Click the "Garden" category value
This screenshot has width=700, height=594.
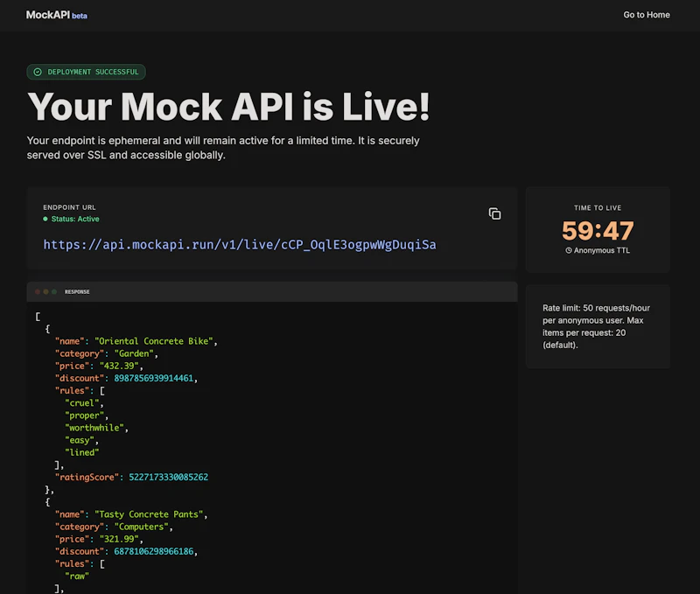coord(134,353)
